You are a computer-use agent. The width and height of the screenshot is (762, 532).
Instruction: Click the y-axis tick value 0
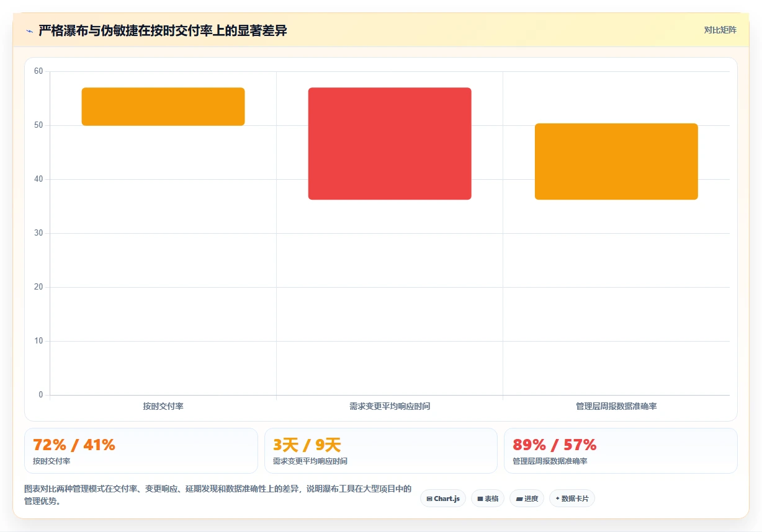click(41, 395)
